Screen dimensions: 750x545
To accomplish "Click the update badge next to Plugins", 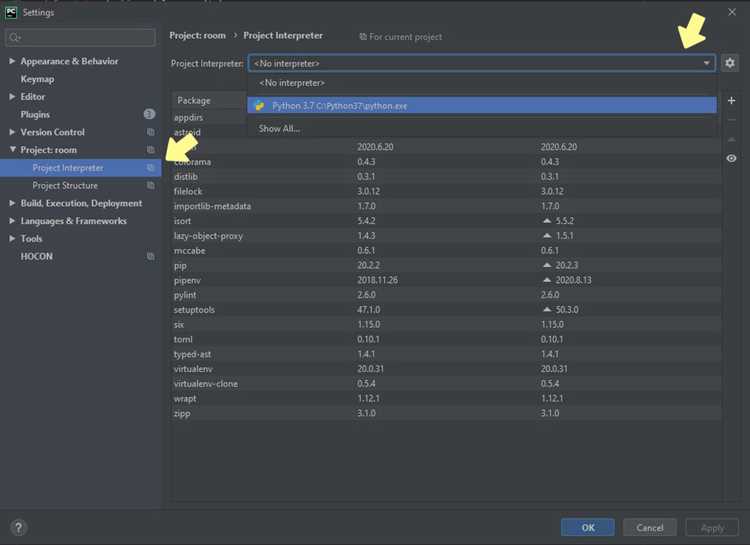I will [x=149, y=114].
